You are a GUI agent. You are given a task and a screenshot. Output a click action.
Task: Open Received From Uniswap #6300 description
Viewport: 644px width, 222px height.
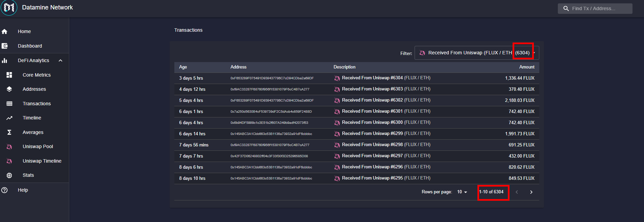[386, 122]
